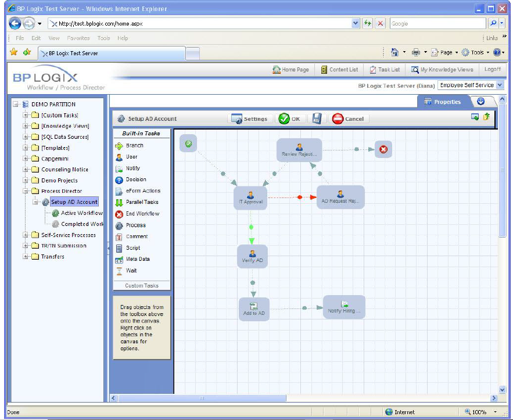Click the vertical scrollbar down arrow
This screenshot has width=513, height=420.
502,389
